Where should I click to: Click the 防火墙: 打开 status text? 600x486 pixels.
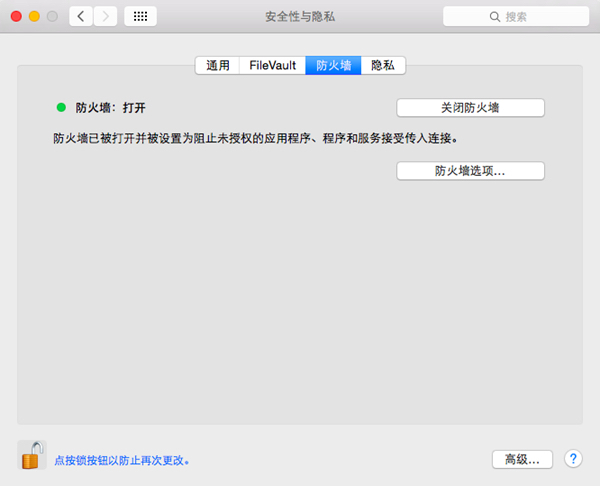click(x=110, y=108)
